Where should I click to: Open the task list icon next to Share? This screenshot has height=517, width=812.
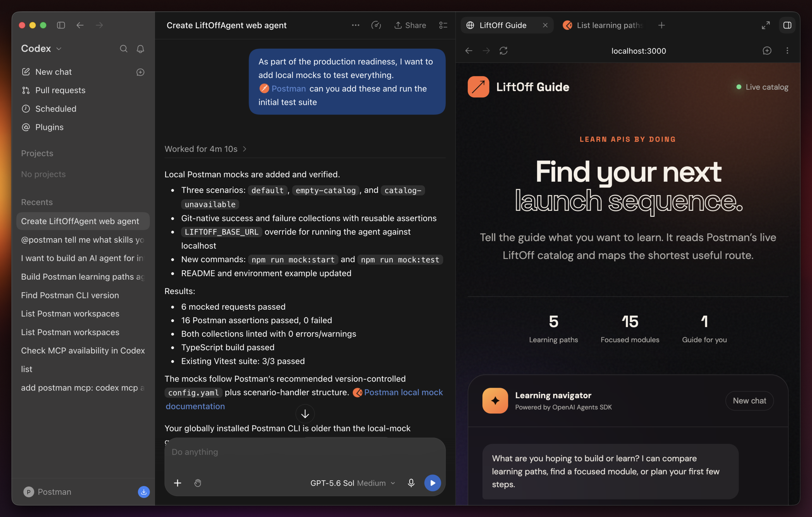[x=443, y=25]
